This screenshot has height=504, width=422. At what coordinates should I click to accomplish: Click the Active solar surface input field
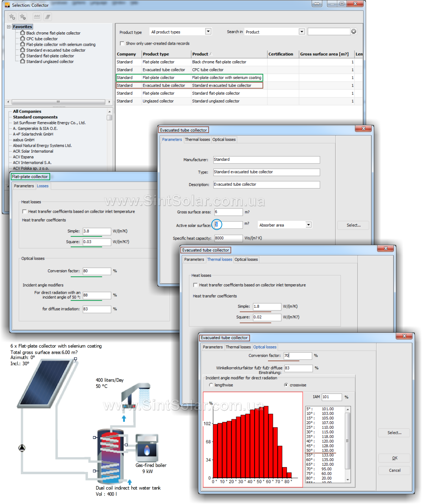(228, 225)
